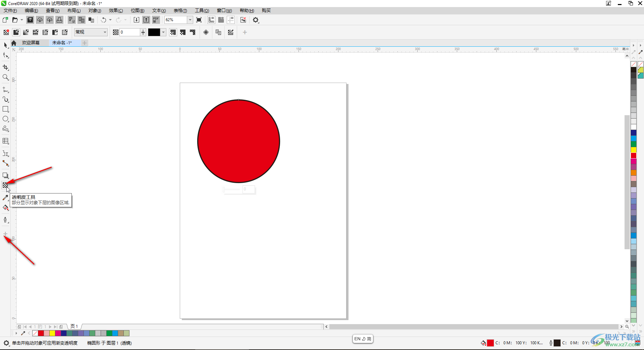Image resolution: width=644 pixels, height=350 pixels.
Task: Select the Drop Shadow tool
Action: pos(5,175)
